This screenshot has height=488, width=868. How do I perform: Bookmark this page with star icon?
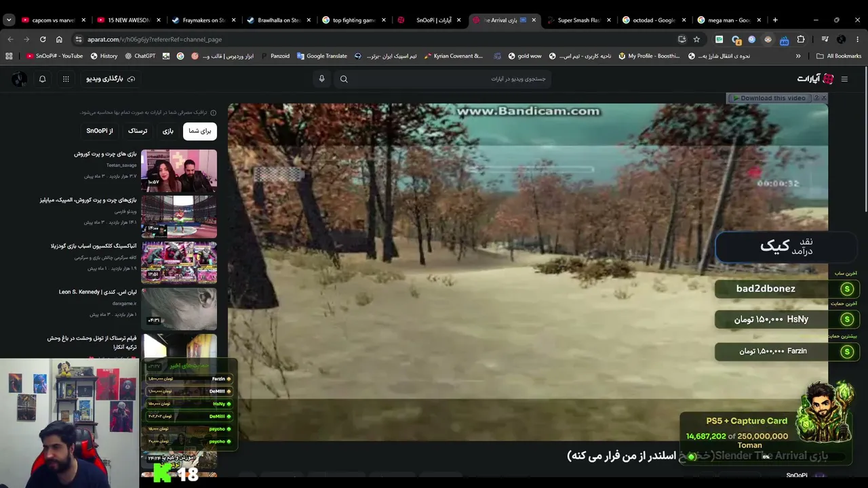point(696,39)
